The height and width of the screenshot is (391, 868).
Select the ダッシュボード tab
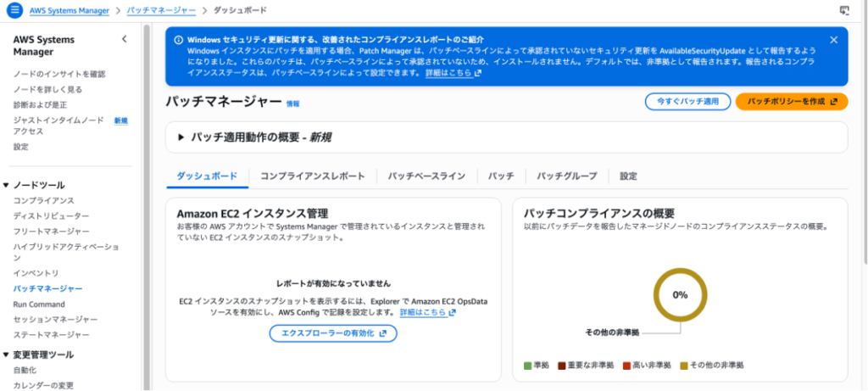207,176
